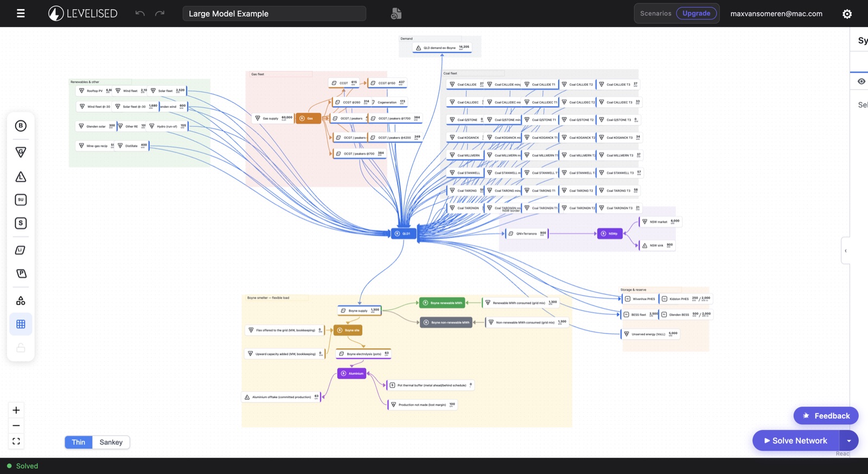Edit the Large Model Example name field
868x474 pixels.
275,14
